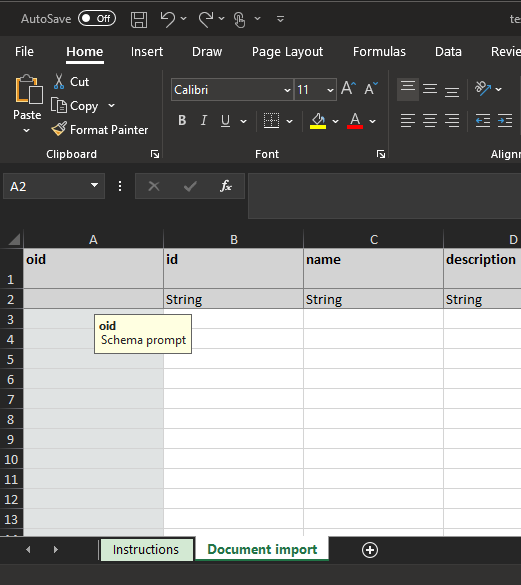Click the Redo arrow icon

(206, 19)
